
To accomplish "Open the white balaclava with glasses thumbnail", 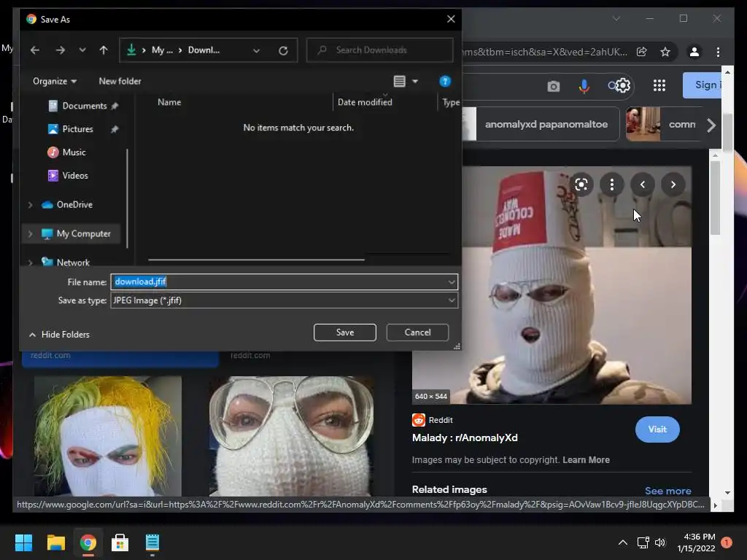I will [x=291, y=436].
